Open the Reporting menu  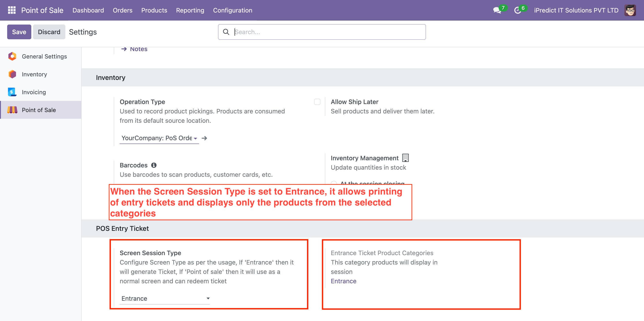[190, 10]
